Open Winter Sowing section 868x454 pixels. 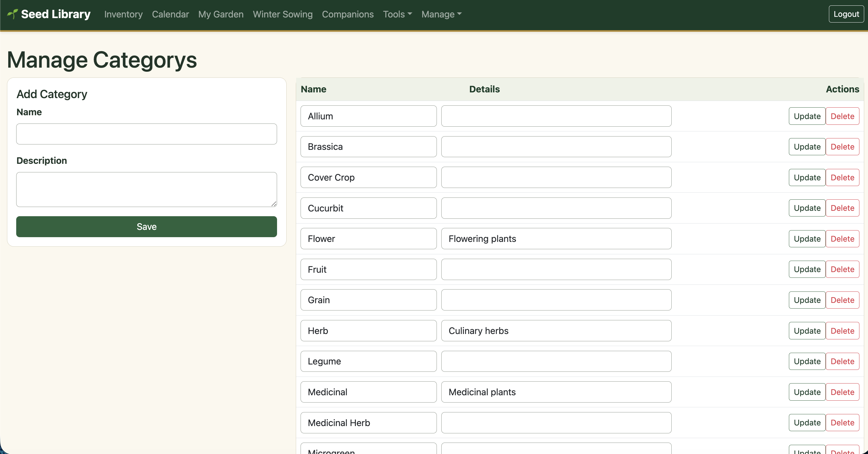pos(283,14)
